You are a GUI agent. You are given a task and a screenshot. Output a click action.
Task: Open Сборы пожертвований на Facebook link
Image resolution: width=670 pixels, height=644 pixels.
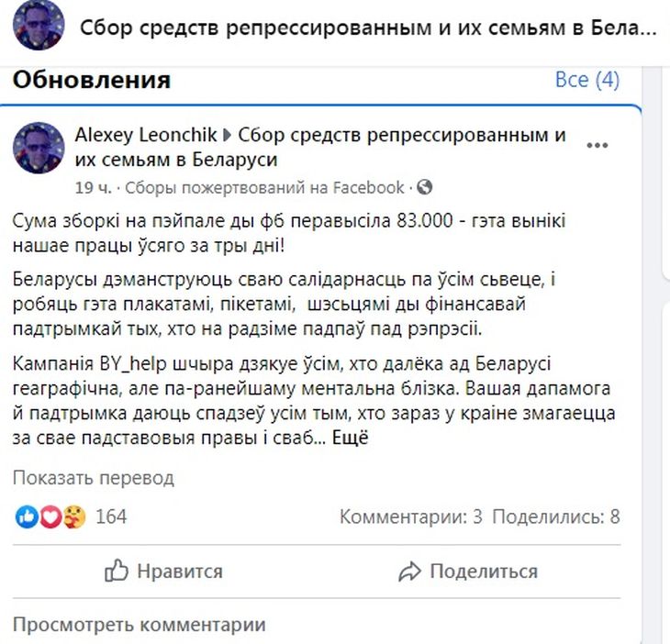(x=264, y=188)
